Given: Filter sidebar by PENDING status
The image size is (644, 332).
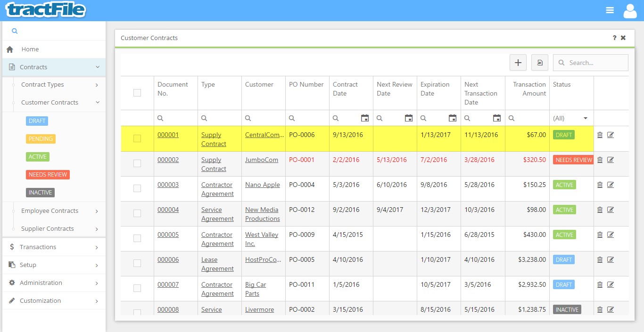Looking at the screenshot, I should point(41,139).
